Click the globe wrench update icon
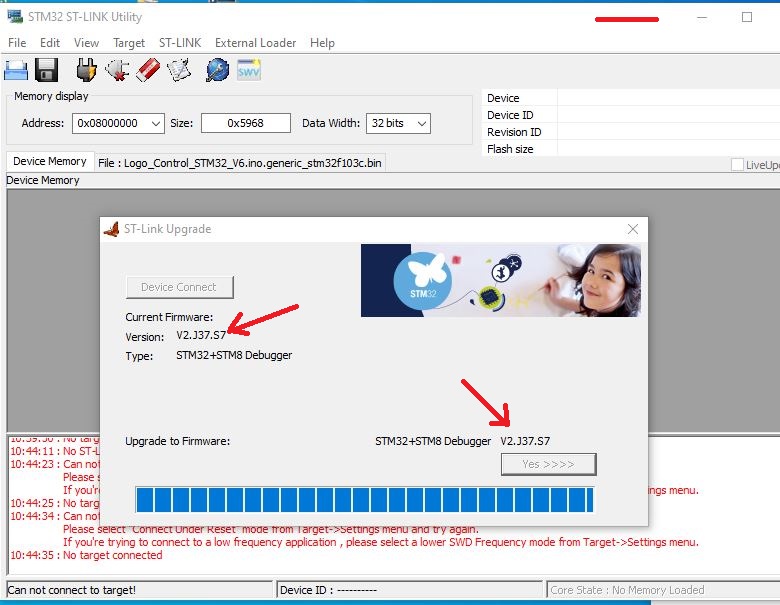 pos(217,70)
